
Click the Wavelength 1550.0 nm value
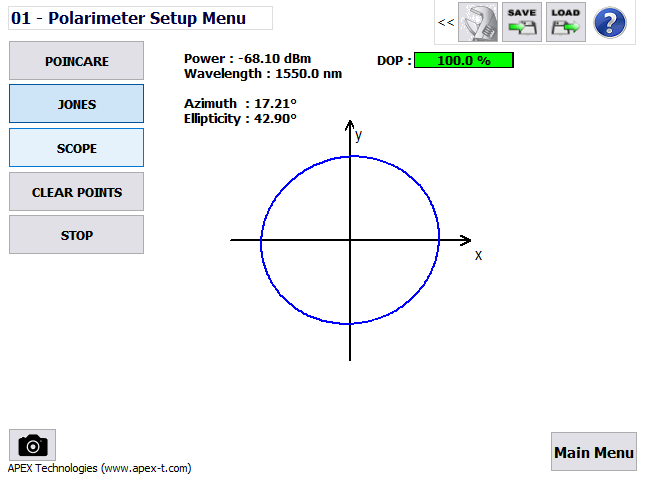tap(263, 74)
